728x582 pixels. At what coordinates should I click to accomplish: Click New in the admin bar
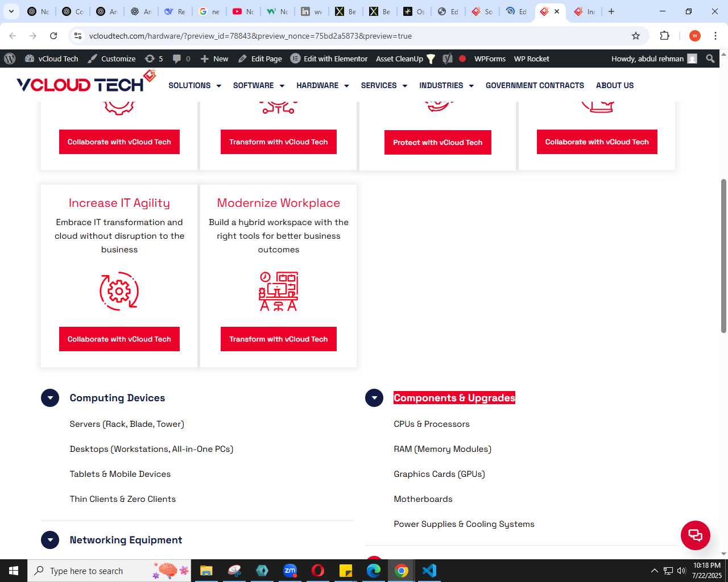click(x=214, y=59)
